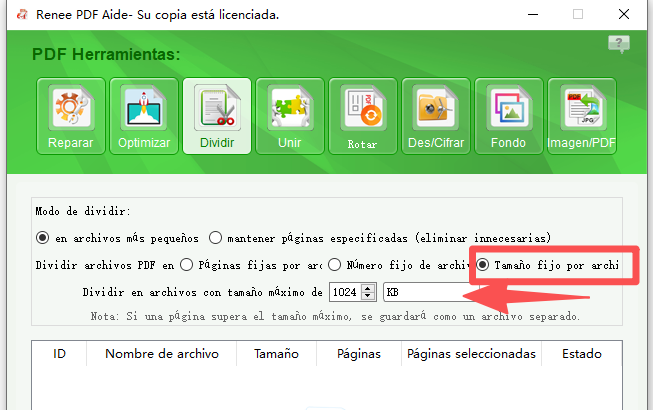Open the Reparar PDF tool
Image resolution: width=653 pixels, height=410 pixels.
pyautogui.click(x=71, y=116)
